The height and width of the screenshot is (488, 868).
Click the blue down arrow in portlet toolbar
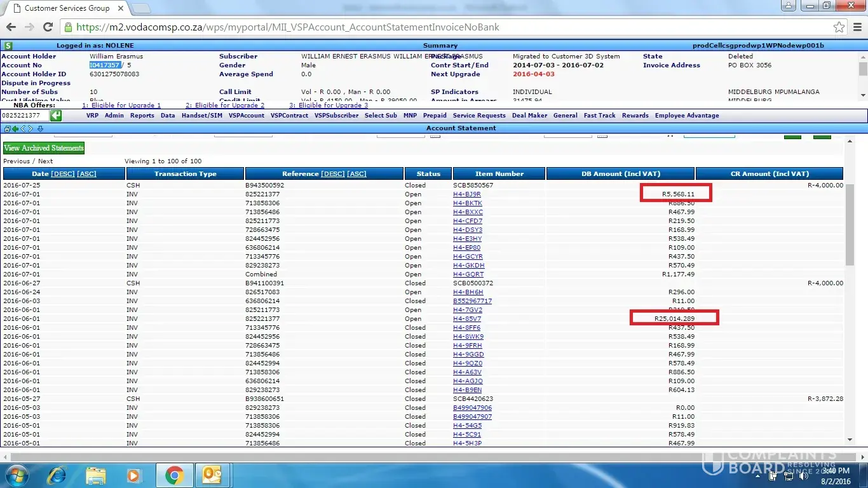pyautogui.click(x=41, y=128)
